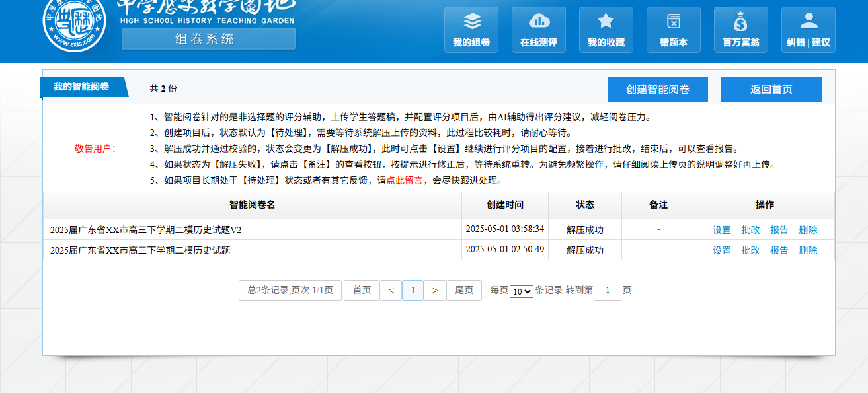The height and width of the screenshot is (393, 868).
Task: Expand the records-per-page dropdown
Action: (522, 291)
